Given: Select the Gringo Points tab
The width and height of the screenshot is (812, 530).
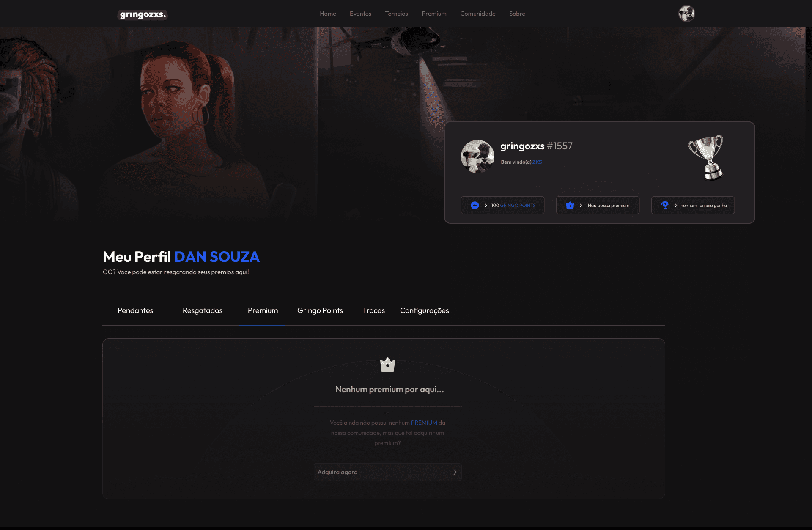Looking at the screenshot, I should [320, 310].
